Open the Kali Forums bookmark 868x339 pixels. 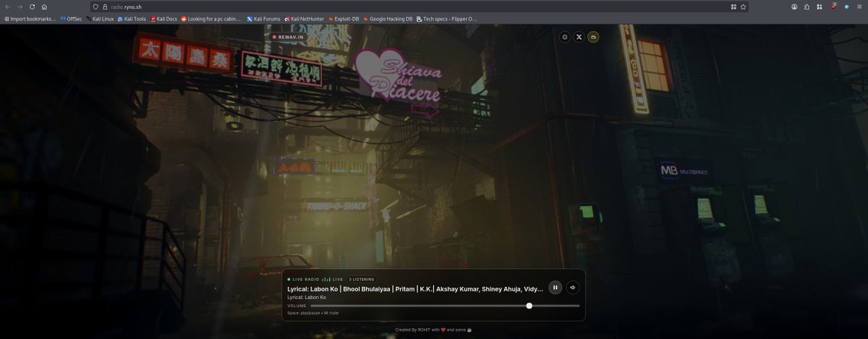click(x=263, y=19)
